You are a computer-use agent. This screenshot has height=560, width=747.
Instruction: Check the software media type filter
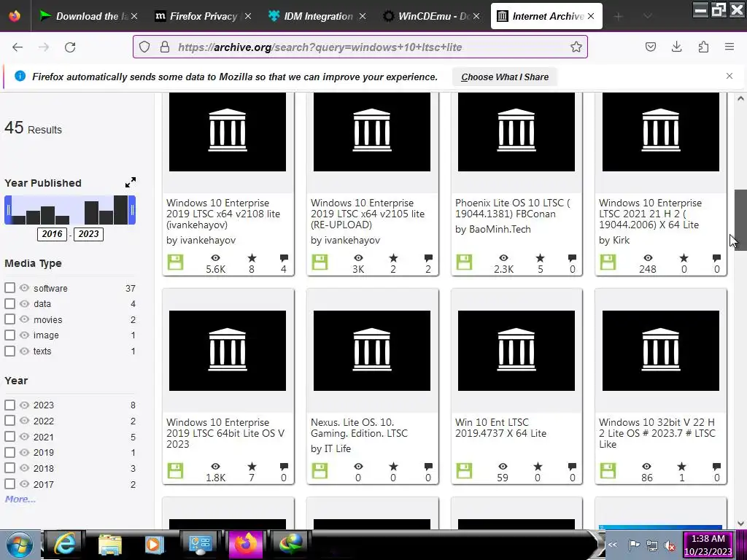9,288
